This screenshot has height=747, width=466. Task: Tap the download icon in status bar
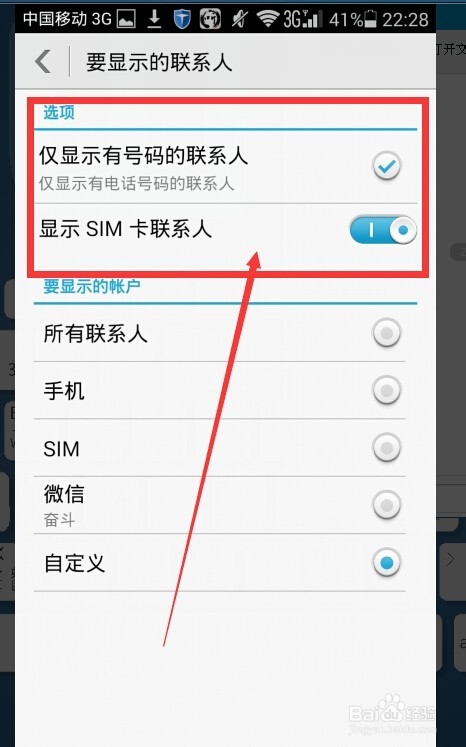tap(154, 19)
